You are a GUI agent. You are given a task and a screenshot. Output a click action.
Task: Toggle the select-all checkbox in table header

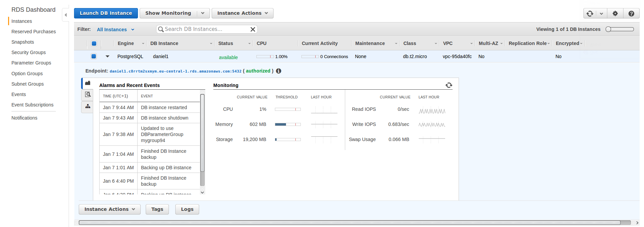click(94, 43)
